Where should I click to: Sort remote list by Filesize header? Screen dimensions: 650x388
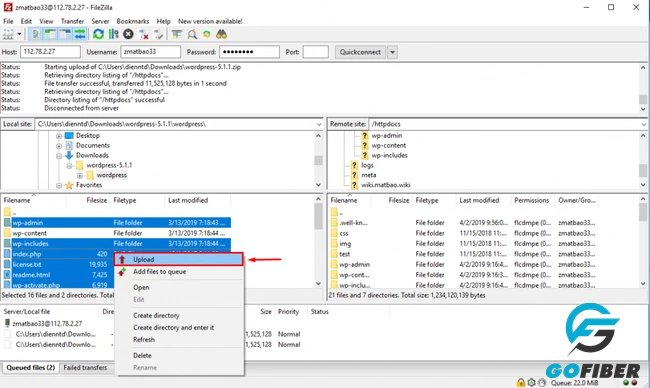click(399, 200)
